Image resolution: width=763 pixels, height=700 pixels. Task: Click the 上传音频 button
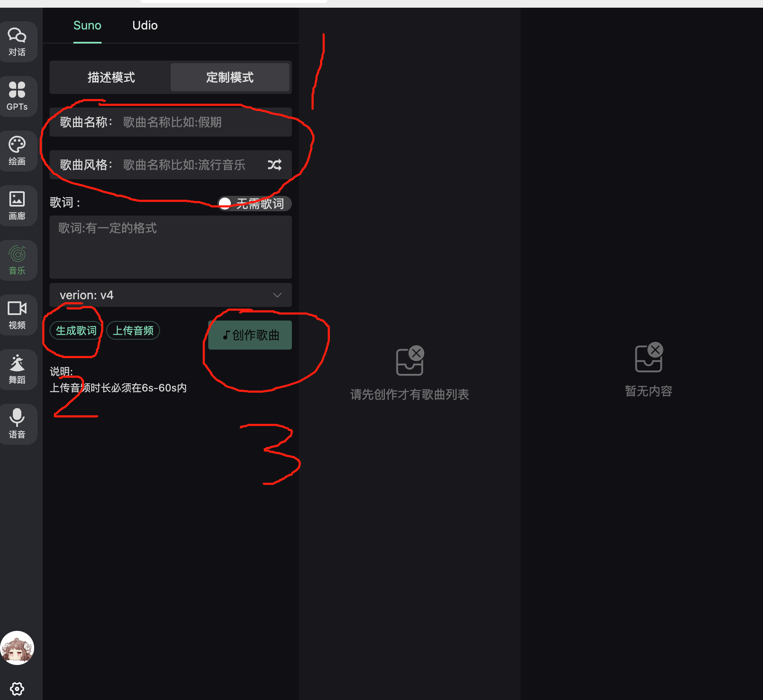point(133,330)
